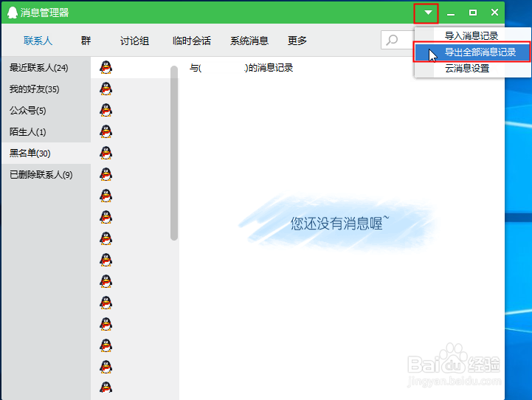Open 云消息设置 menu entry
Screen dimensions: 532x400
473,68
